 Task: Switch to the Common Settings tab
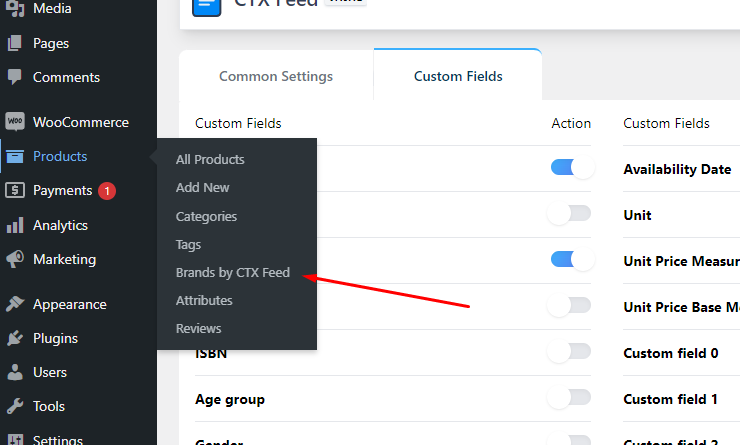(276, 76)
